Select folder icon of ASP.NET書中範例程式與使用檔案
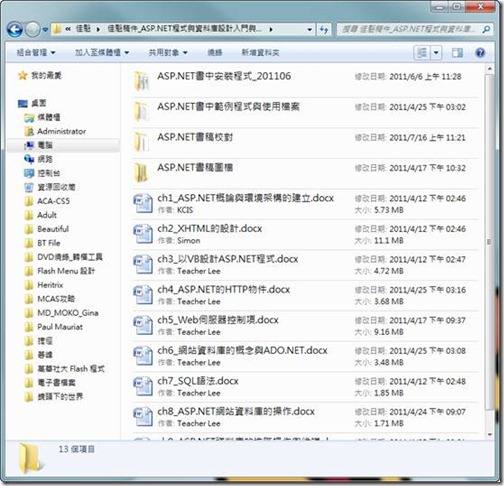 (142, 112)
